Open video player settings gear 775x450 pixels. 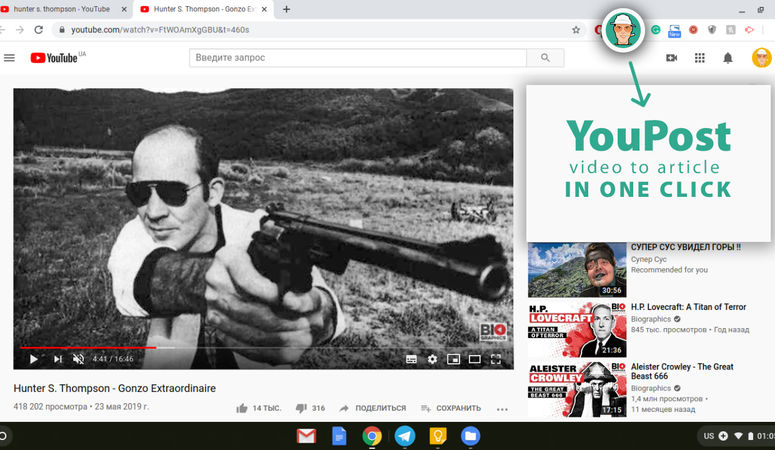[432, 360]
